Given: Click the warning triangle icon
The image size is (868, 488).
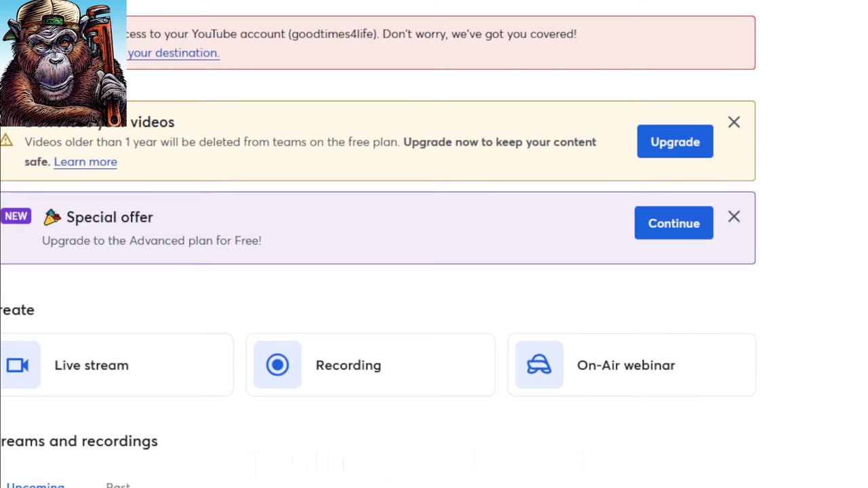Looking at the screenshot, I should click(7, 140).
